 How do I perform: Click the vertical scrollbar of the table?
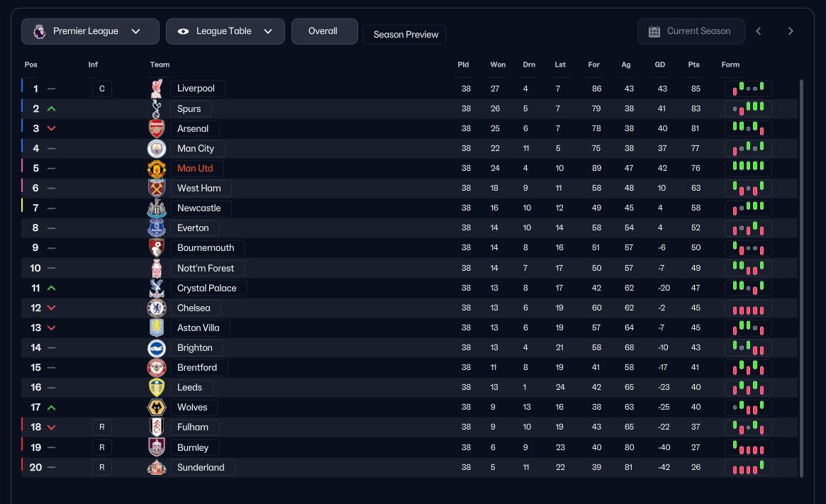tap(802, 276)
